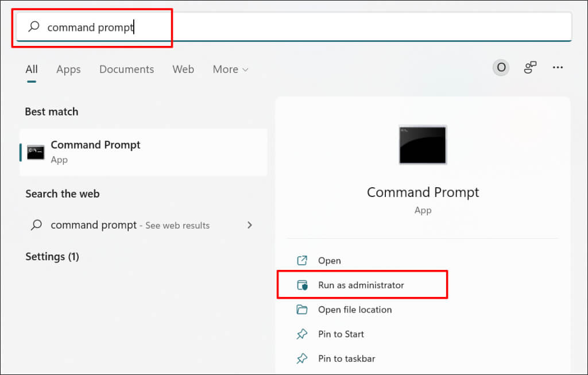Click the 'Search the web' heading
Image resolution: width=588 pixels, height=375 pixels.
coord(63,194)
